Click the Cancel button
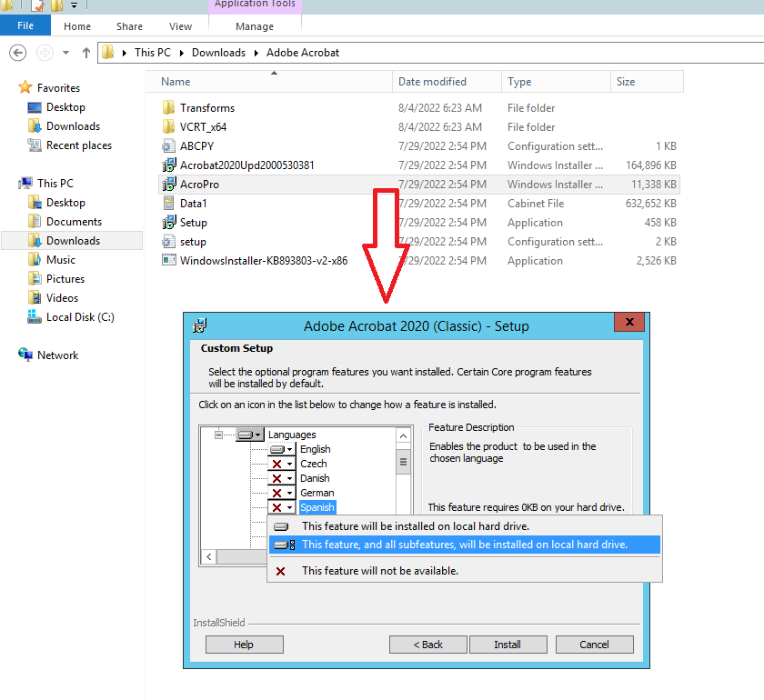The width and height of the screenshot is (764, 700). point(595,645)
